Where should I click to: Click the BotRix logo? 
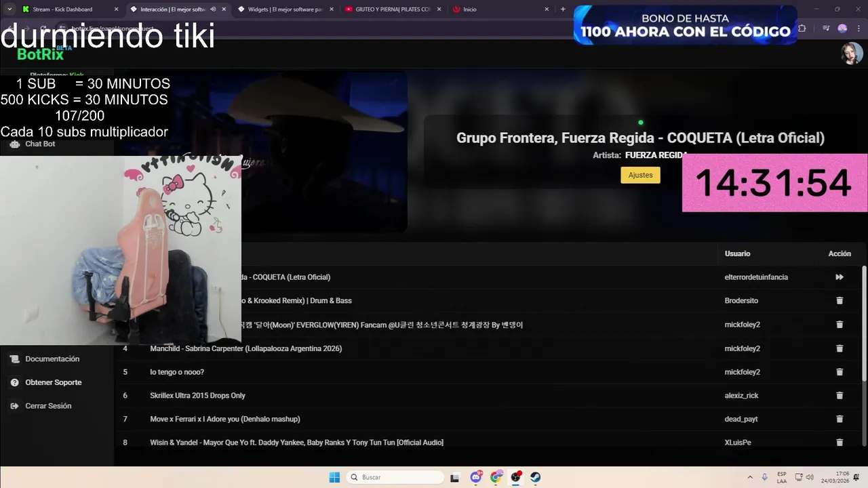40,54
